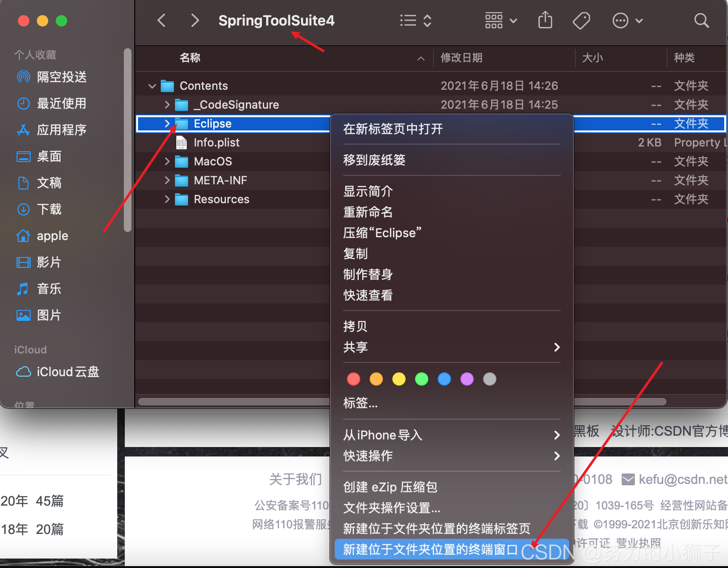This screenshot has height=568, width=728.
Task: Select 音乐 in the sidebar
Action: point(39,288)
